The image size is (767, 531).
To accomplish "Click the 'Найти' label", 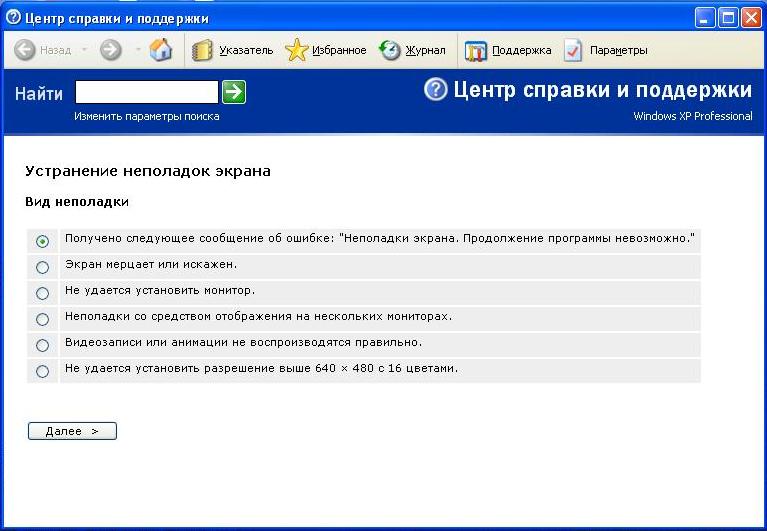I will 39,93.
